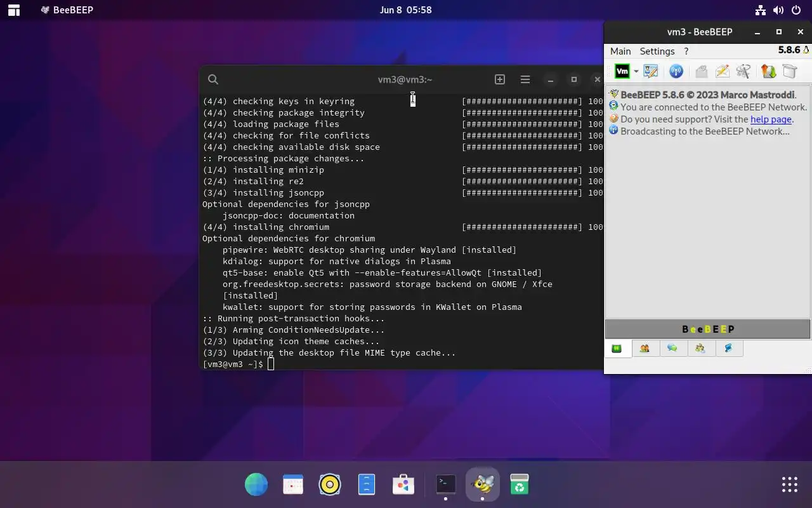812x508 pixels.
Task: Open the ? help menu in BeeBEEP
Action: [x=686, y=51]
